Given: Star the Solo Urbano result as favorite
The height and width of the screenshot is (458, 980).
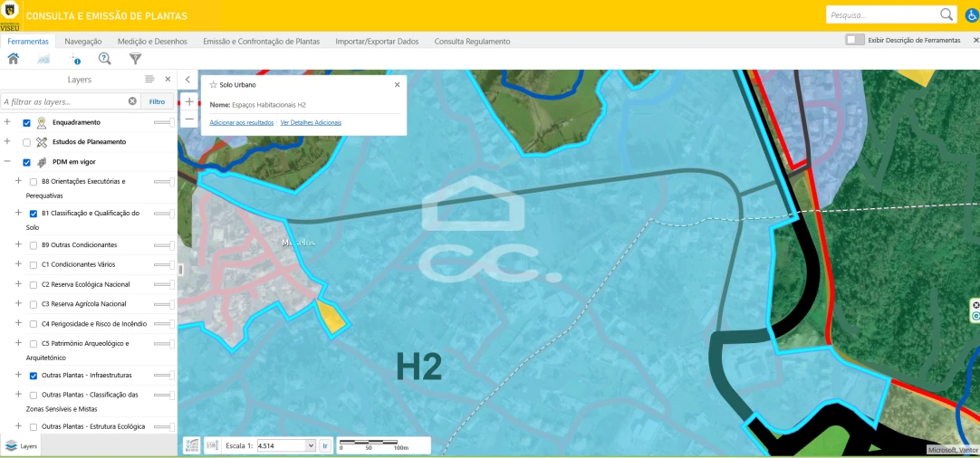Looking at the screenshot, I should [x=213, y=84].
